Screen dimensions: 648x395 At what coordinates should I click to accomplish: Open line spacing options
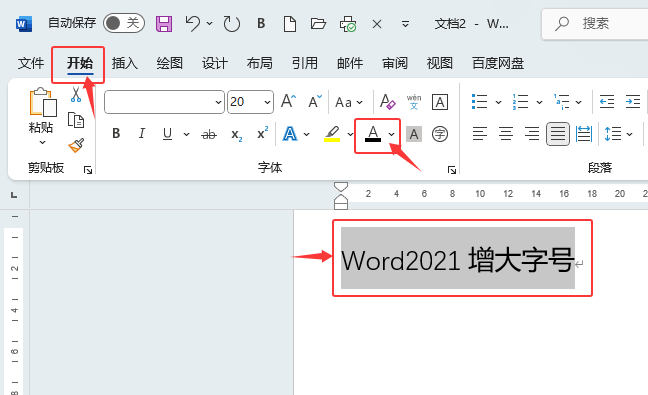pyautogui.click(x=618, y=134)
